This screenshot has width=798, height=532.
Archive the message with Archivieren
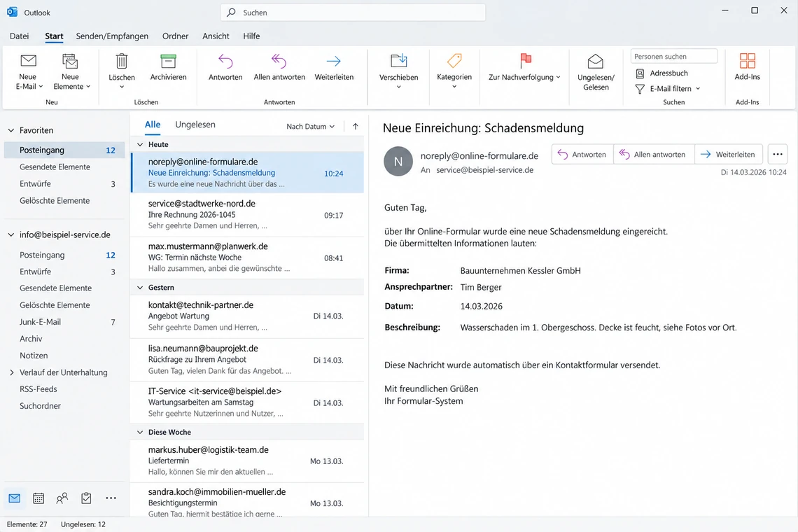point(168,68)
